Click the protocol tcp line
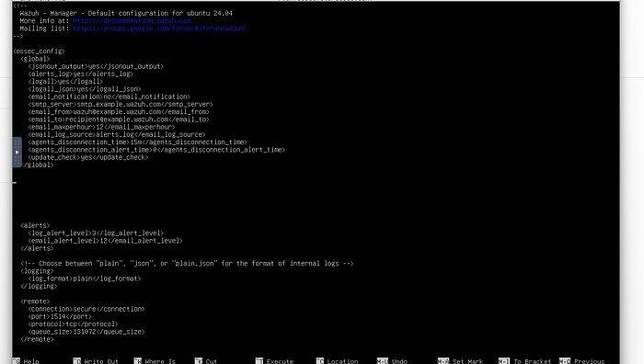Image resolution: width=644 pixels, height=364 pixels. click(73, 324)
